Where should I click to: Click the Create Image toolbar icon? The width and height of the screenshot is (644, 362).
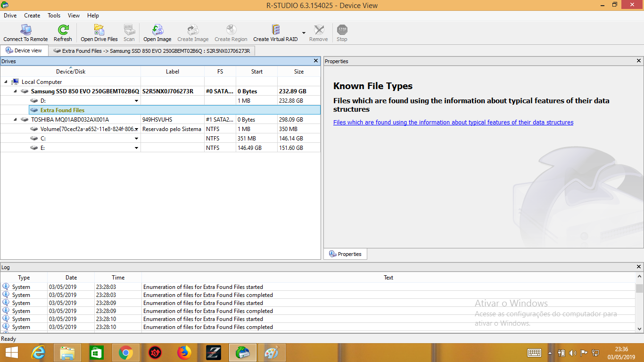(x=193, y=33)
